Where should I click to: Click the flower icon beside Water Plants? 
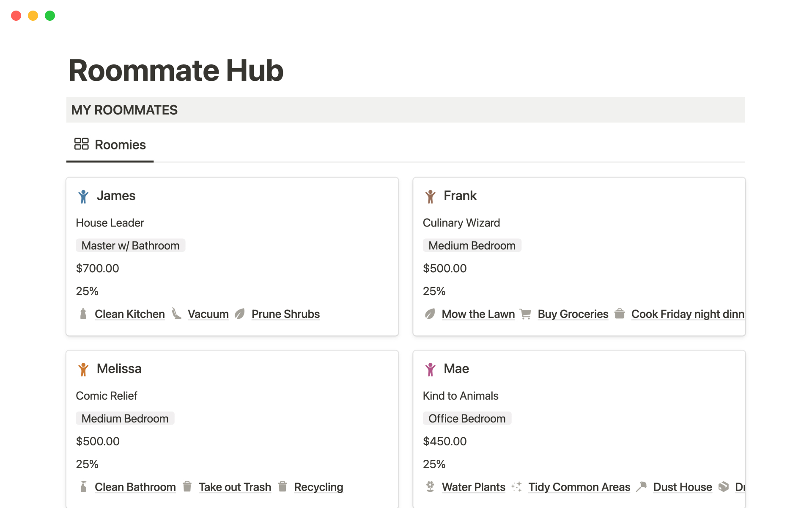coord(430,487)
